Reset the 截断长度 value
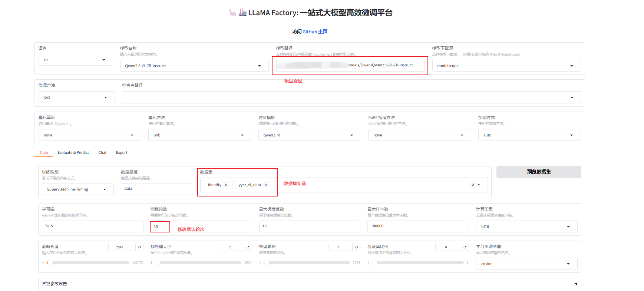Screen dimensions: 644x291 coord(139,247)
